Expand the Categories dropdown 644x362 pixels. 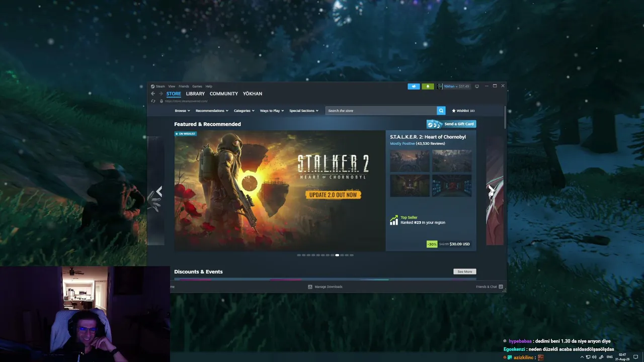244,111
